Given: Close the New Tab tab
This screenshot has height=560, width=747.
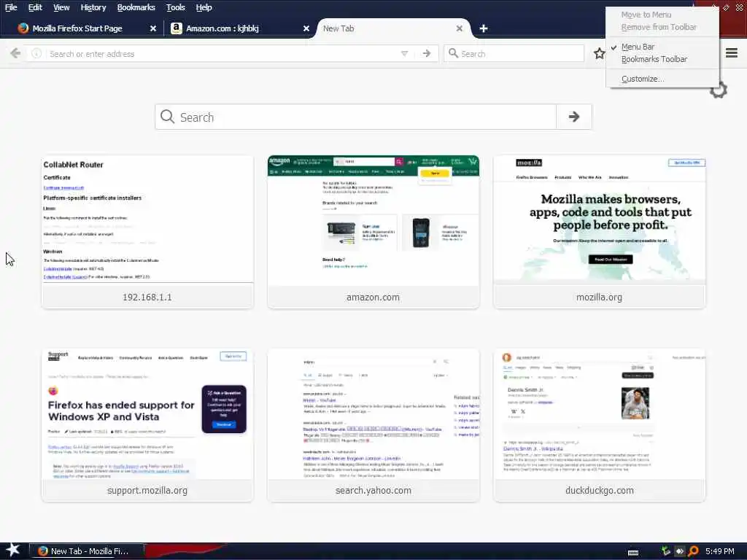Looking at the screenshot, I should point(460,28).
